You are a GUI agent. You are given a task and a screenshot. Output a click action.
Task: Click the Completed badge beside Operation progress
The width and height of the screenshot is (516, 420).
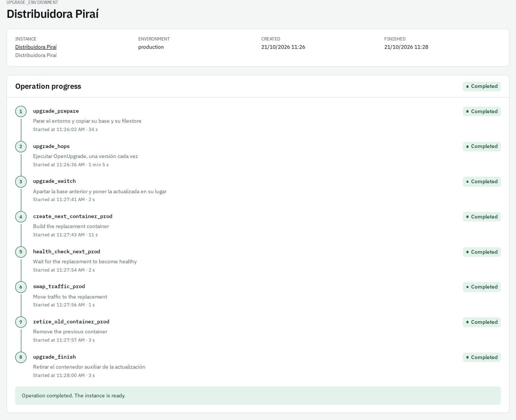[482, 86]
